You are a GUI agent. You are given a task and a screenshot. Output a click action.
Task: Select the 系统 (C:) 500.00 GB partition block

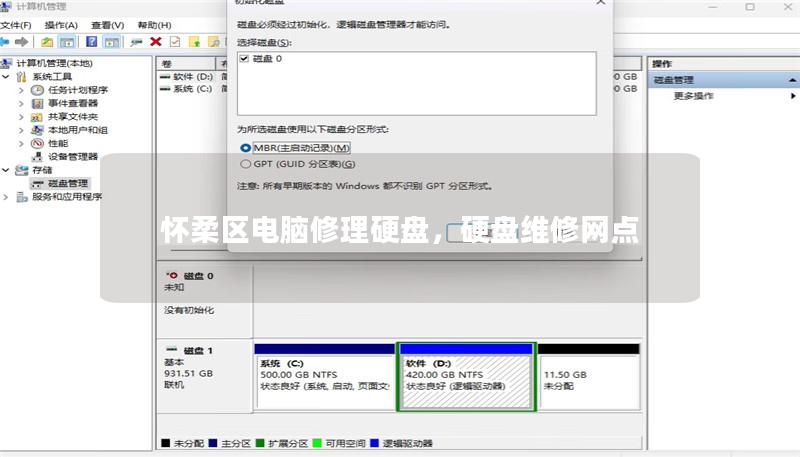click(x=324, y=376)
